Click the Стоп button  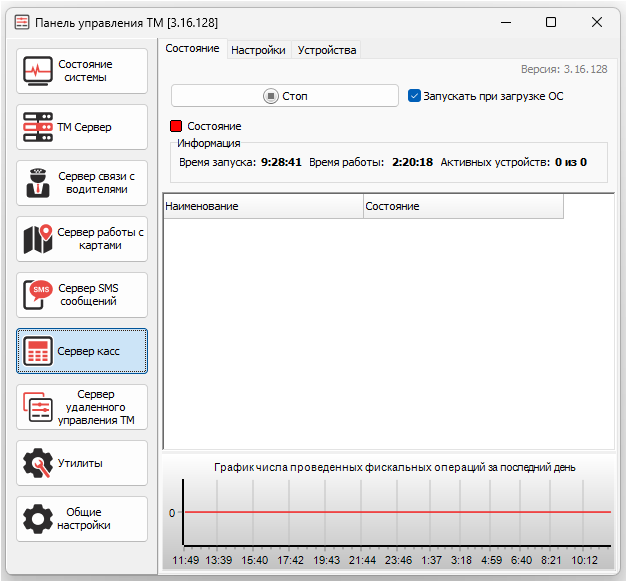285,96
